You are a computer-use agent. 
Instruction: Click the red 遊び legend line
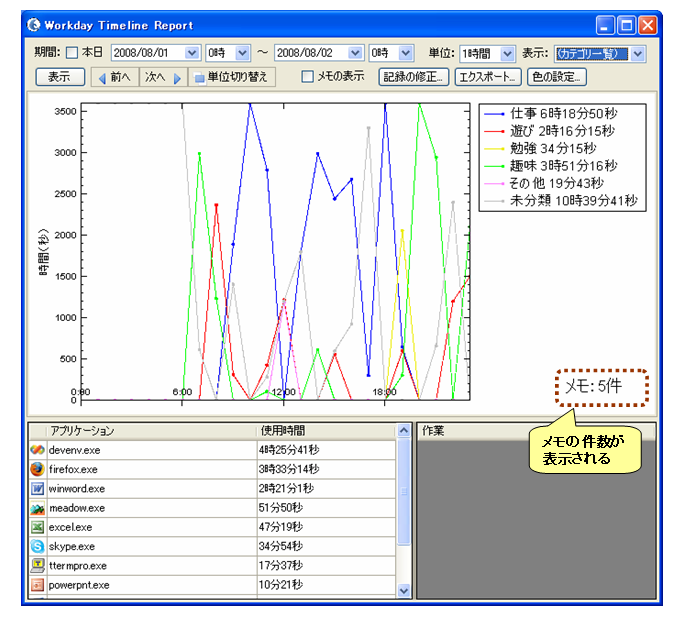pyautogui.click(x=494, y=131)
